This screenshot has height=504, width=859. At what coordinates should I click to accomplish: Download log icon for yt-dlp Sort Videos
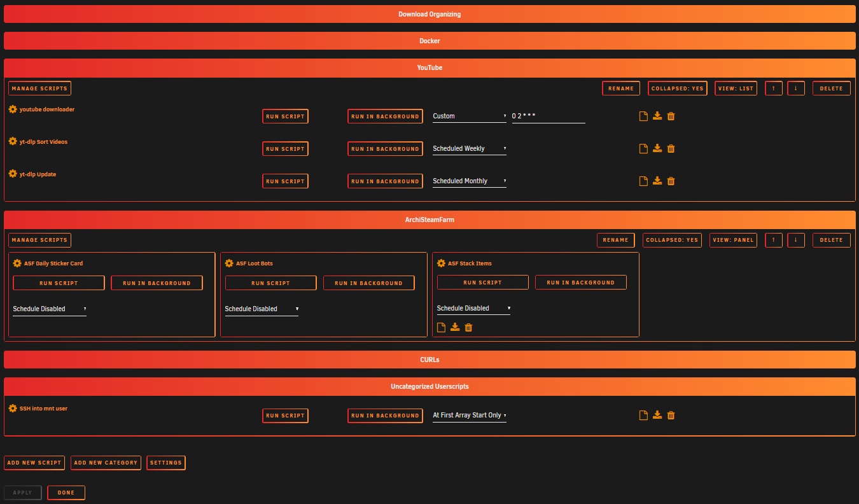pyautogui.click(x=657, y=148)
